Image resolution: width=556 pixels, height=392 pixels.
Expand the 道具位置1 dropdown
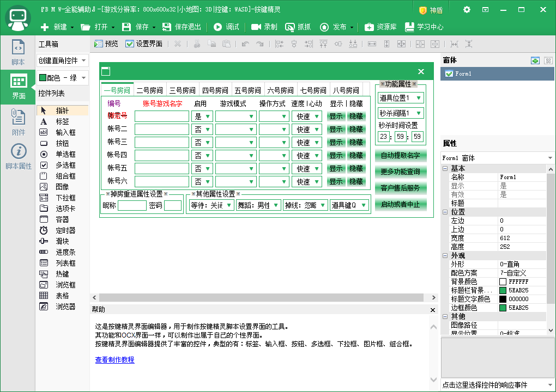418,98
